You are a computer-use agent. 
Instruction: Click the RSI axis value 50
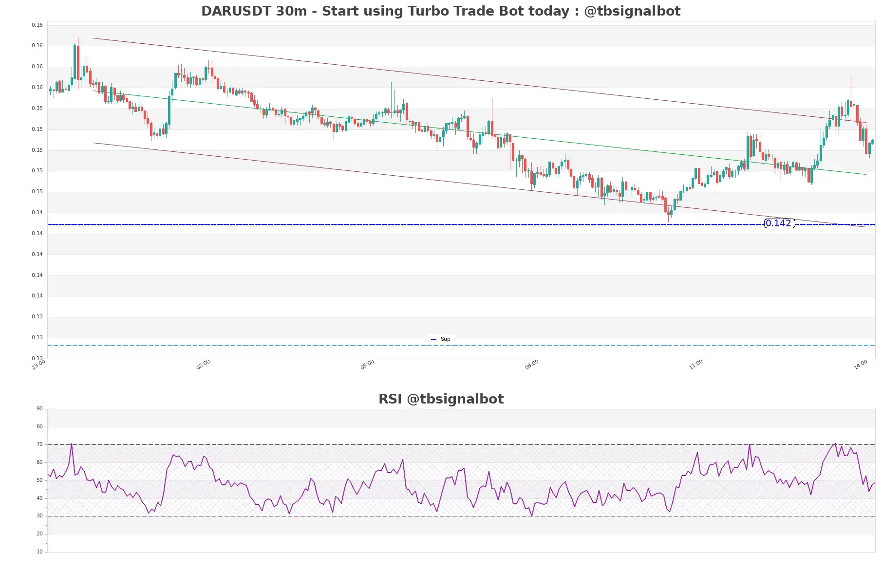(x=39, y=480)
